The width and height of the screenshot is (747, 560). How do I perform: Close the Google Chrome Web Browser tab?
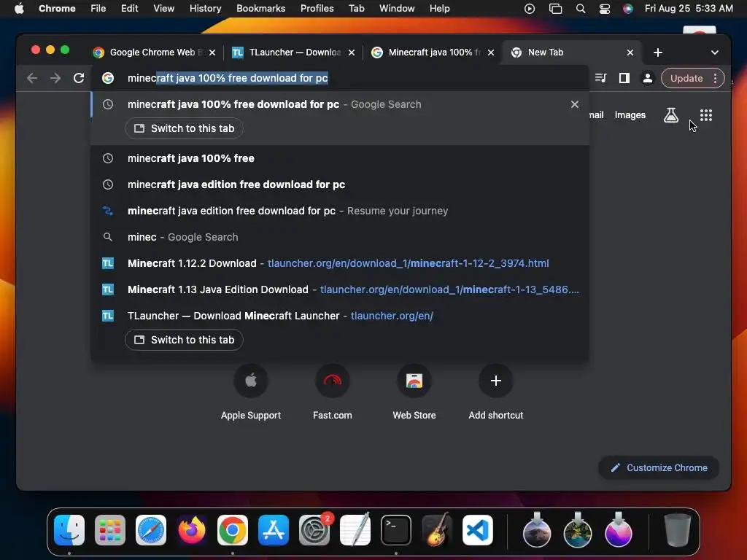[212, 52]
